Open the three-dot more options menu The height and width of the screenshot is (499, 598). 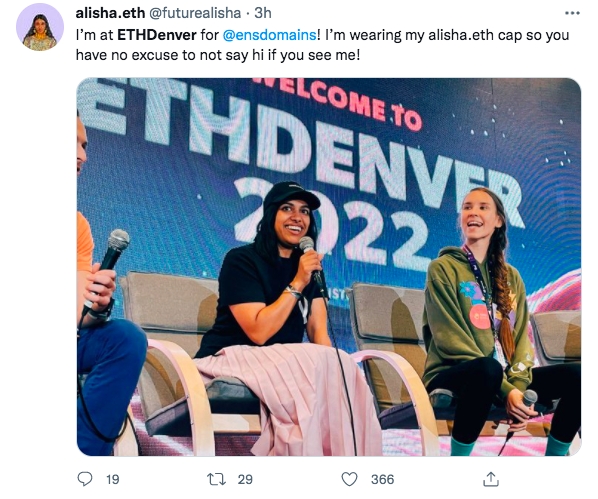(x=572, y=13)
